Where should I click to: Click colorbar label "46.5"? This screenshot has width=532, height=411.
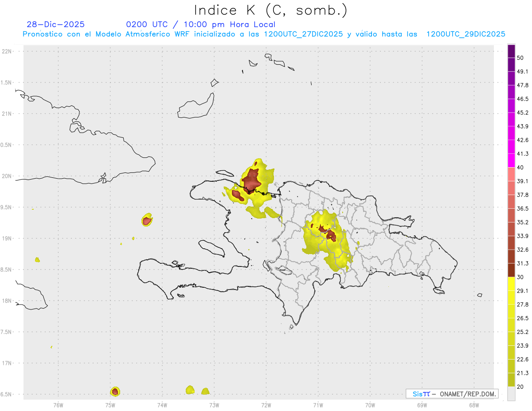tap(522, 99)
